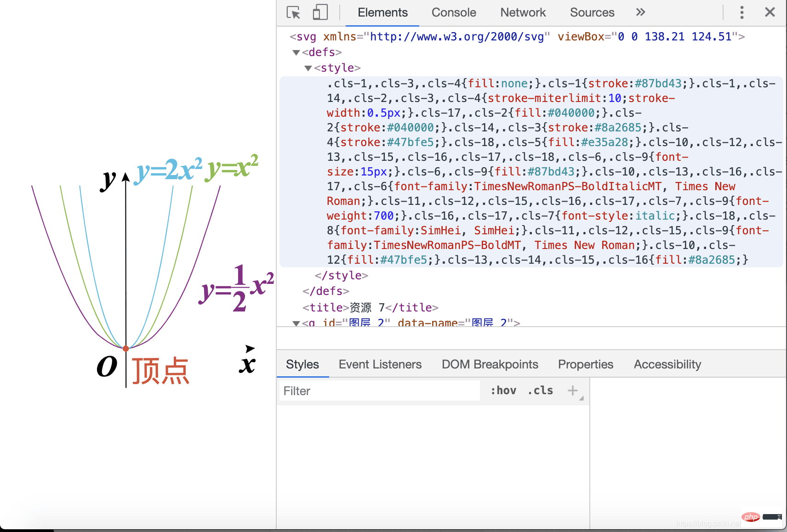
Task: Close the DevTools panel
Action: [x=770, y=12]
